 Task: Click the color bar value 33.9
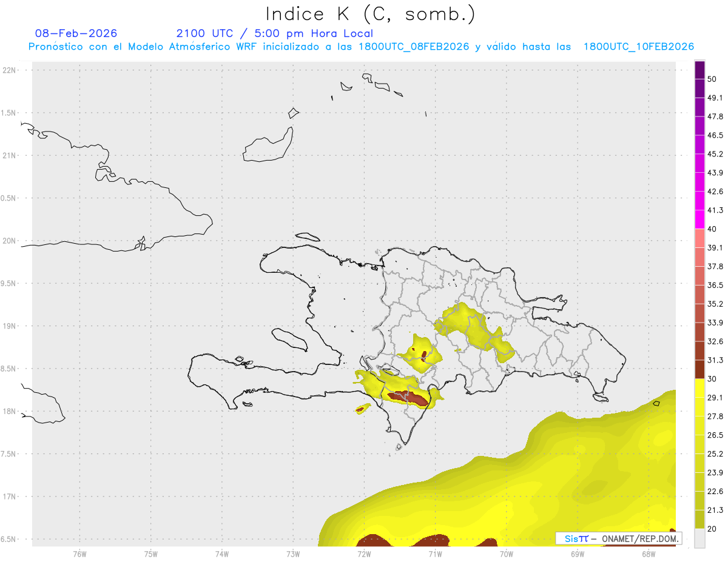point(715,323)
